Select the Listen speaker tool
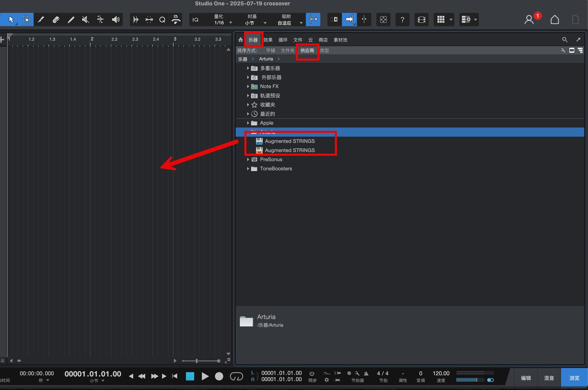 [115, 20]
